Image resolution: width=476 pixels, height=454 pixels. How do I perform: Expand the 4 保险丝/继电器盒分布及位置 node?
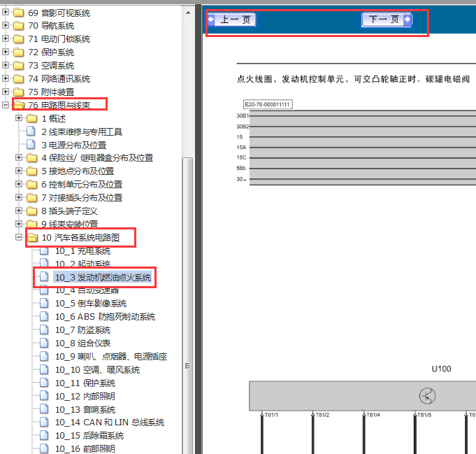19,157
